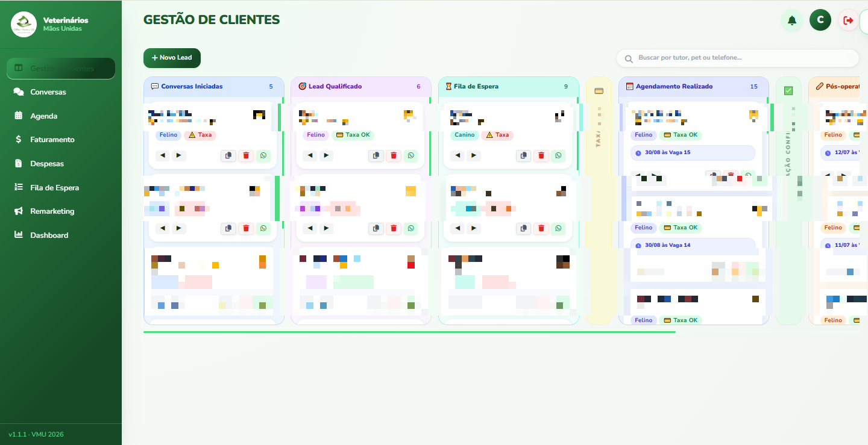This screenshot has width=868, height=445.
Task: Click the horizontal scrollbar below the board
Action: coord(409,332)
